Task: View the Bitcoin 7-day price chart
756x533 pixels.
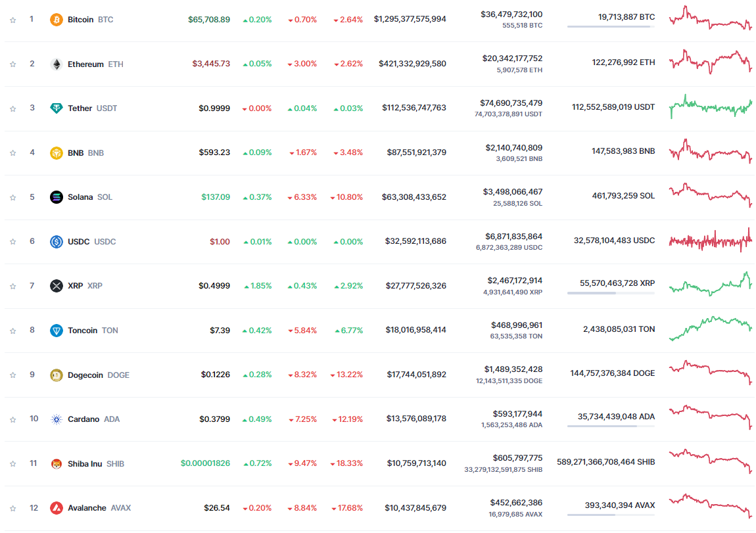Action: click(710, 18)
